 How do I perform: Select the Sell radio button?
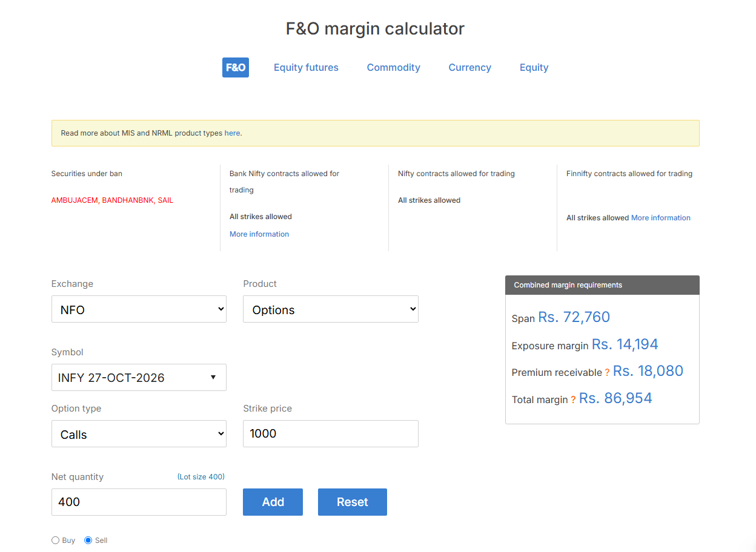coord(88,540)
